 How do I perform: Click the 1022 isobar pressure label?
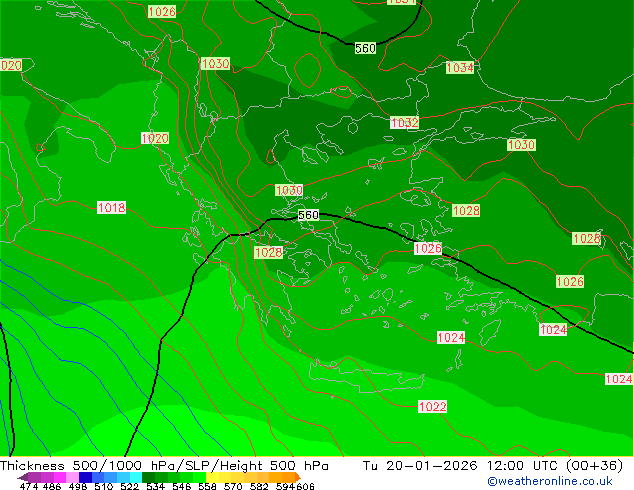click(x=433, y=406)
